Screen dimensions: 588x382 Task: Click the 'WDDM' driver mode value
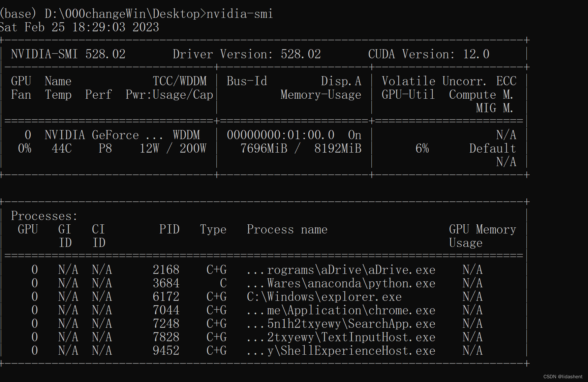[186, 135]
